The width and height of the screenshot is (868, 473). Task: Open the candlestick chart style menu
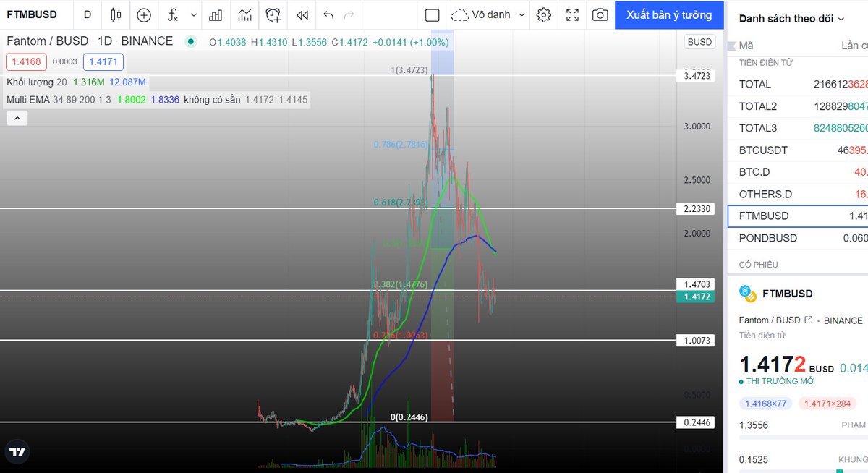point(116,14)
